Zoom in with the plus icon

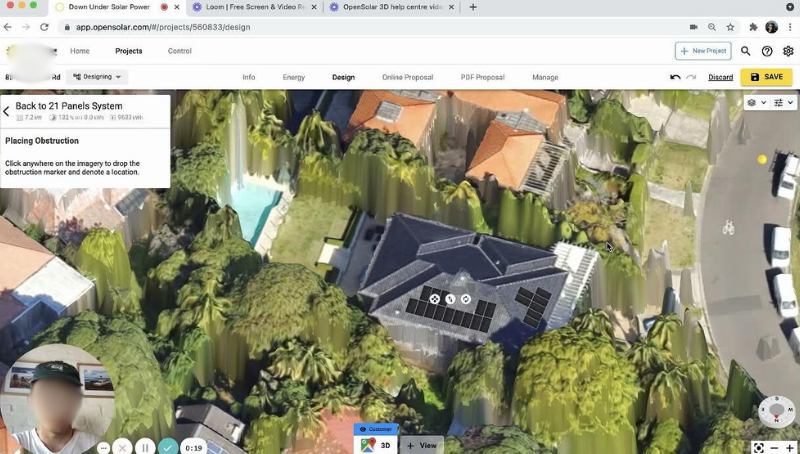tap(790, 447)
